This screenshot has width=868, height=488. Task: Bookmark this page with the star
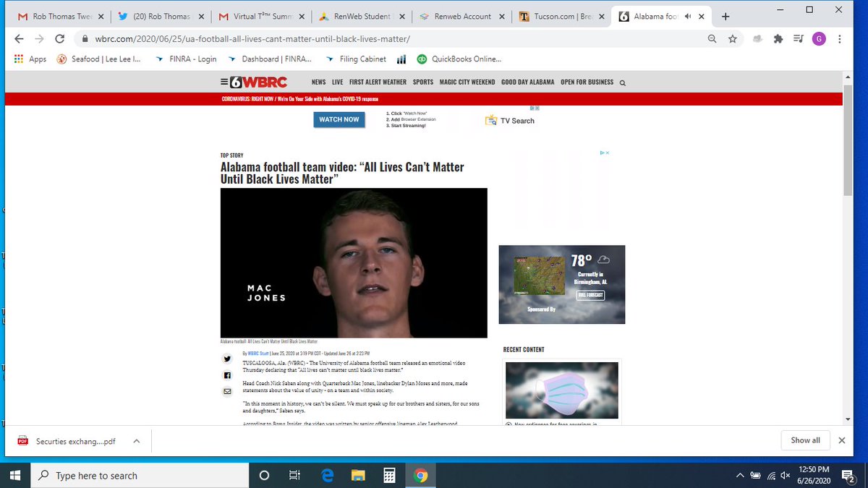pos(733,38)
